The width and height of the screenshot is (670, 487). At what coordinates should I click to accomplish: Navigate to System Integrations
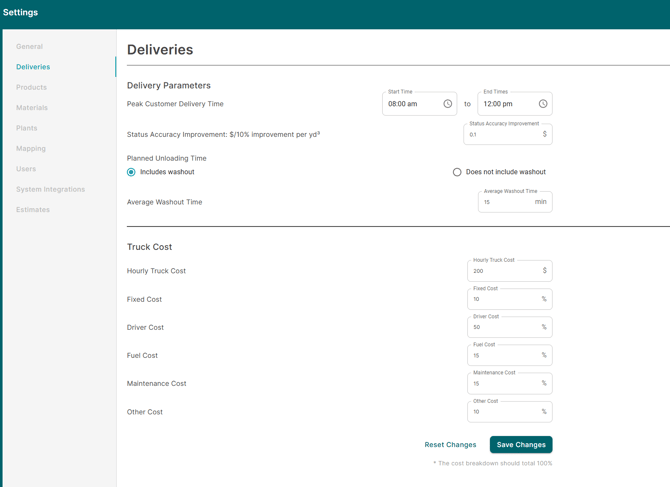(x=50, y=189)
